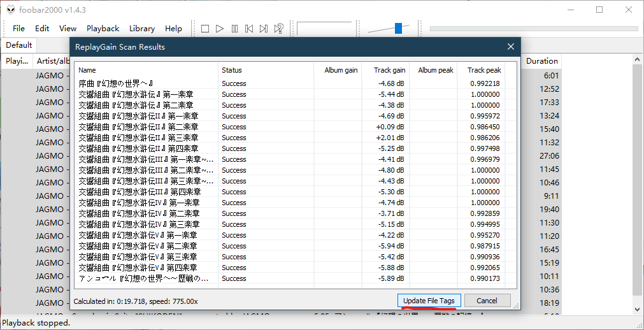Click Cancel in the scan results dialog

click(x=487, y=301)
